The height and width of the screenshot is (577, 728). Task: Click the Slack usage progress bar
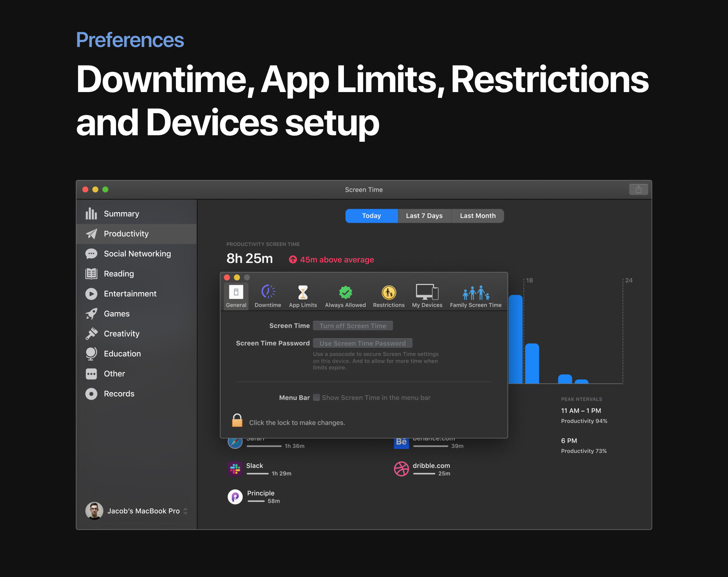pos(257,474)
